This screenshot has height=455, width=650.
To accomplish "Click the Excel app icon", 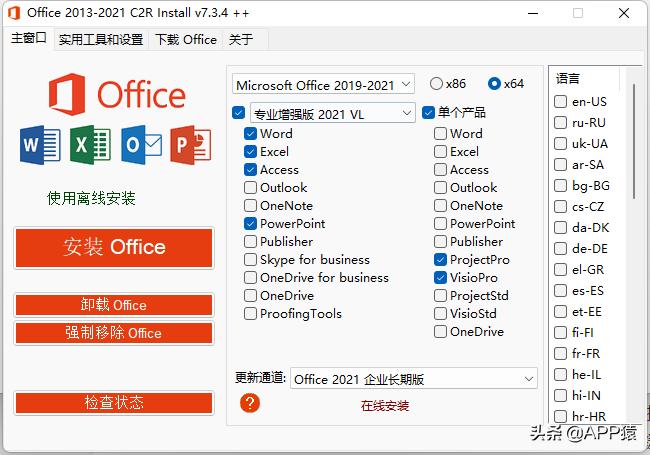I will click(x=90, y=146).
